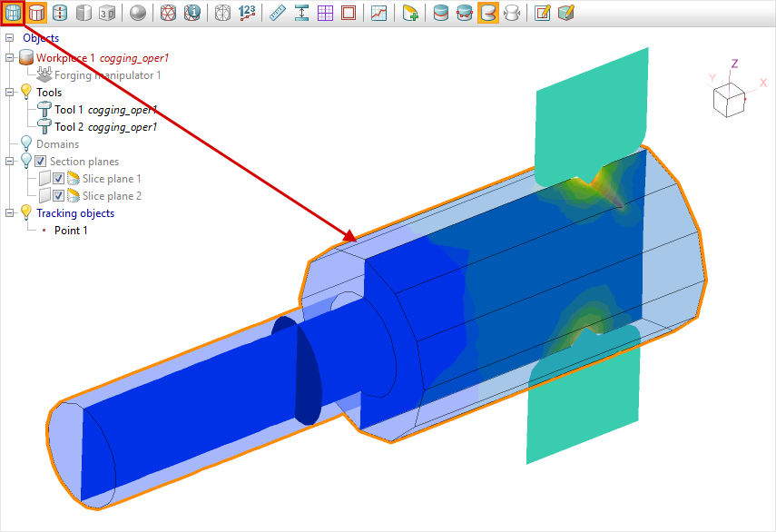Click the numbered tracking points 123 icon

247,14
